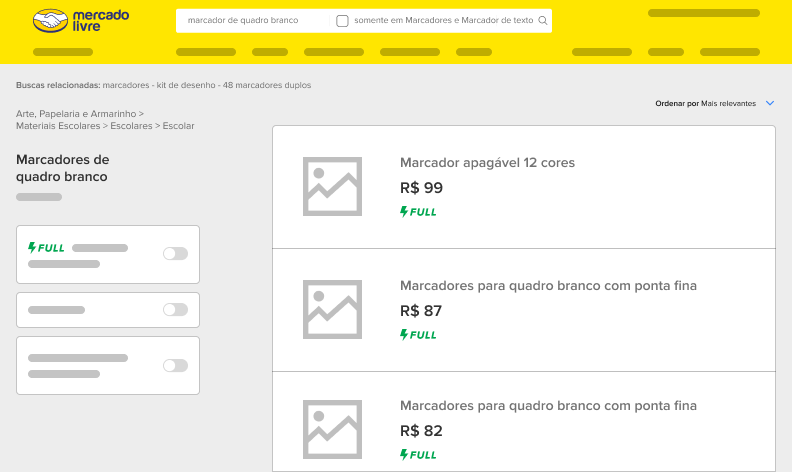The height and width of the screenshot is (472, 792).
Task: Open related search 'kit de desenho'
Action: (x=186, y=85)
